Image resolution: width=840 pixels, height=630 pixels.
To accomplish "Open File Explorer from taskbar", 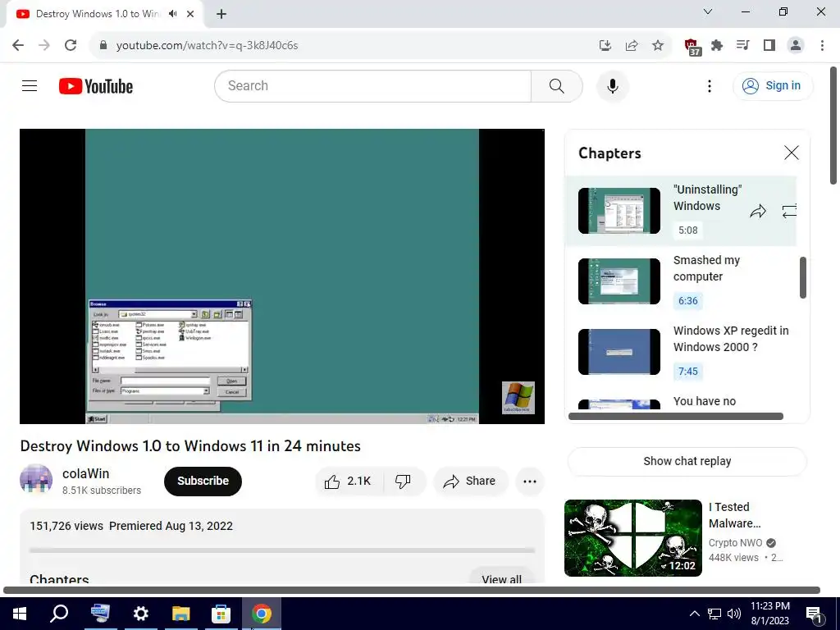I will point(181,614).
